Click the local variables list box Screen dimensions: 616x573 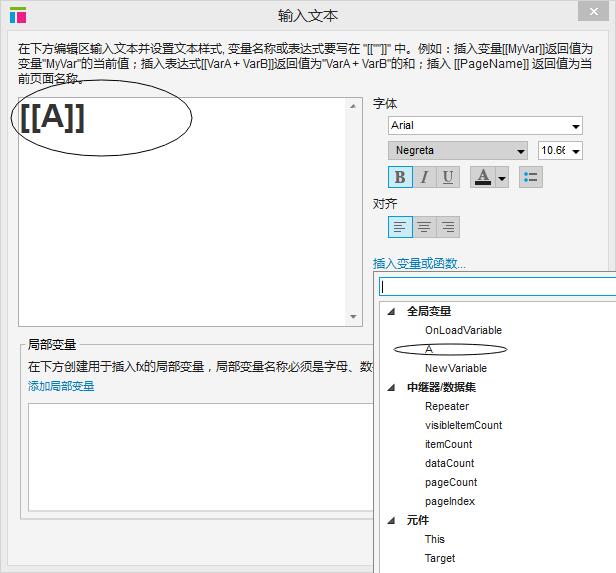pyautogui.click(x=200, y=457)
